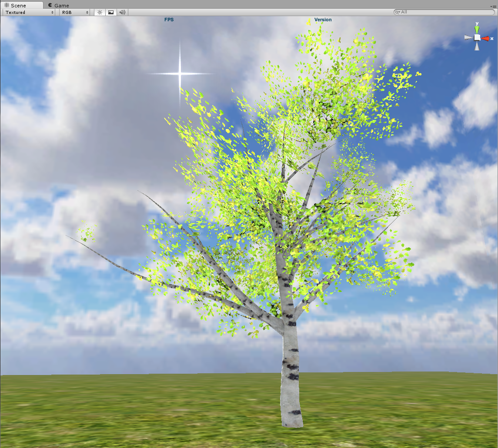Click the Version label in scene
Image resolution: width=498 pixels, height=448 pixels.
pos(323,20)
